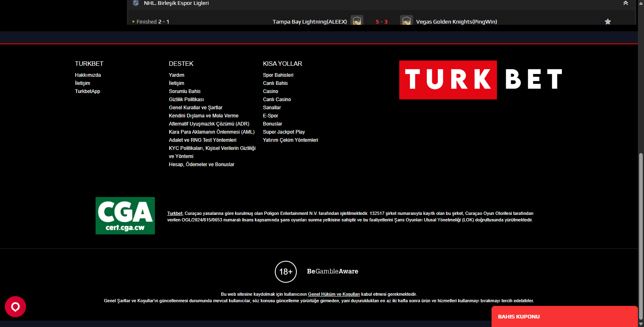Open TurkbetApp link

point(87,91)
